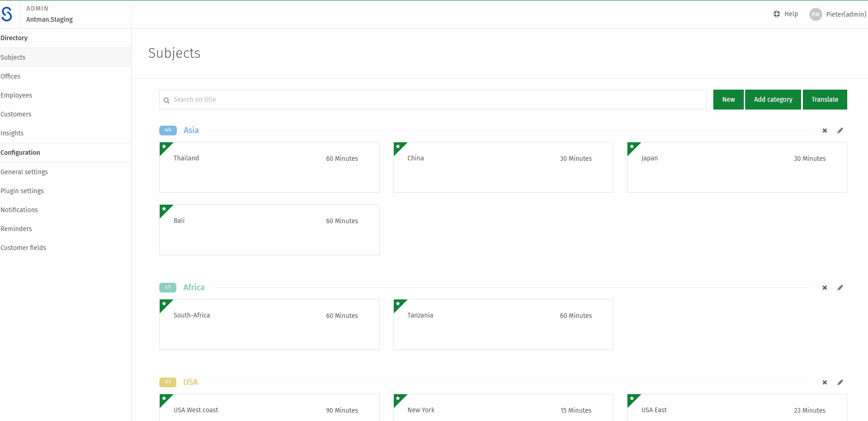Click the star flag on the Bali card

(164, 209)
